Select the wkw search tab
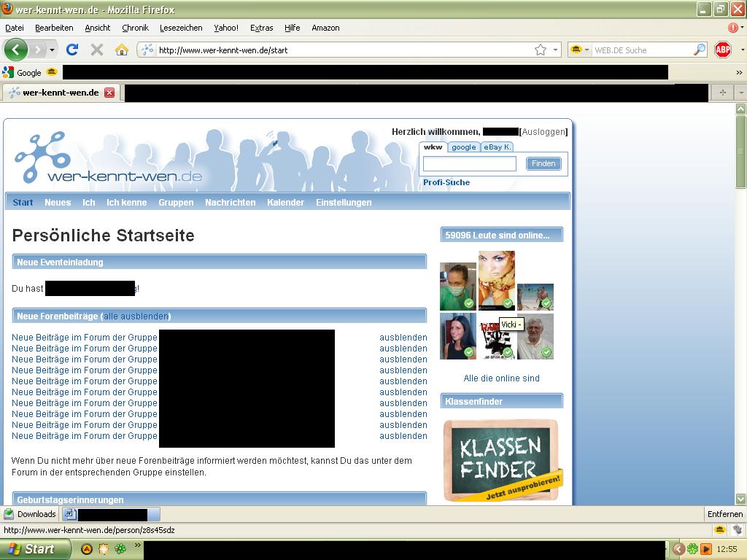The width and height of the screenshot is (747, 560). (433, 147)
